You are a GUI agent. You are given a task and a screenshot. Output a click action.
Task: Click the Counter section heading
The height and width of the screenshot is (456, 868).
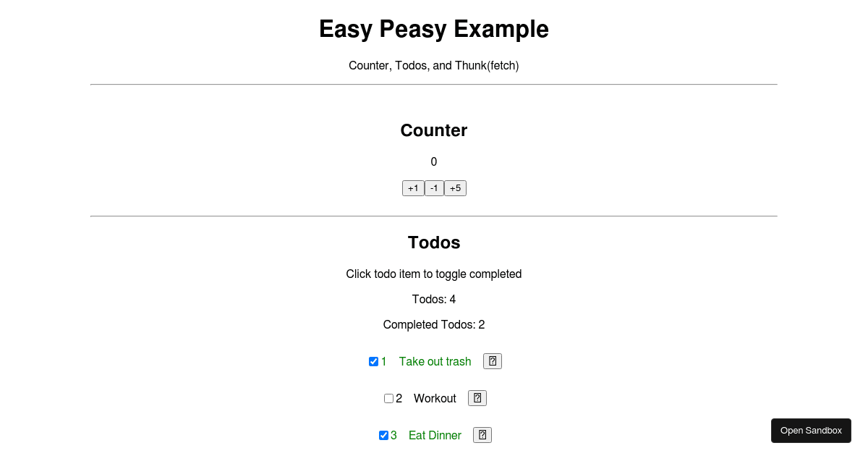(x=434, y=130)
